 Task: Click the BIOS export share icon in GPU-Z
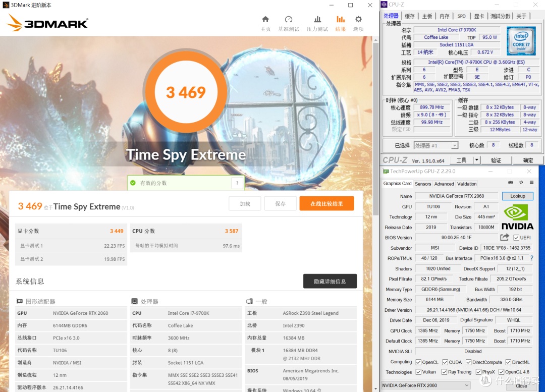(505, 237)
